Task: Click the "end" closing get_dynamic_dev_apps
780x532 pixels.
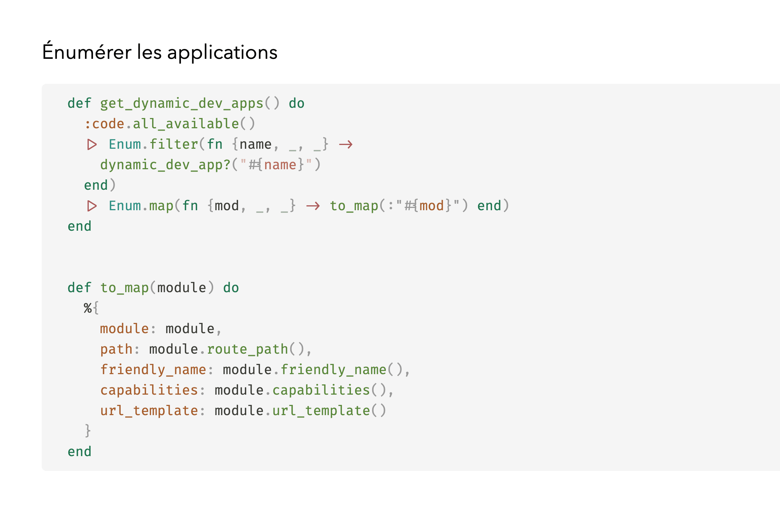Action: [79, 226]
